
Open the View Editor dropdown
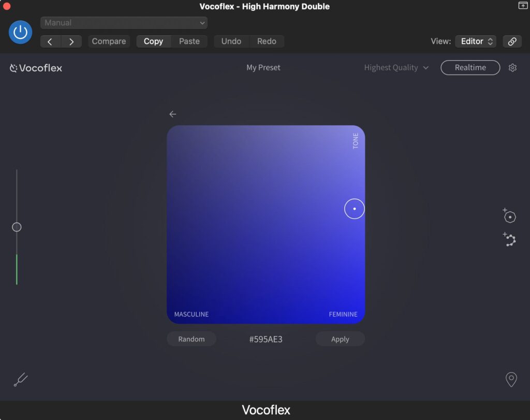475,41
